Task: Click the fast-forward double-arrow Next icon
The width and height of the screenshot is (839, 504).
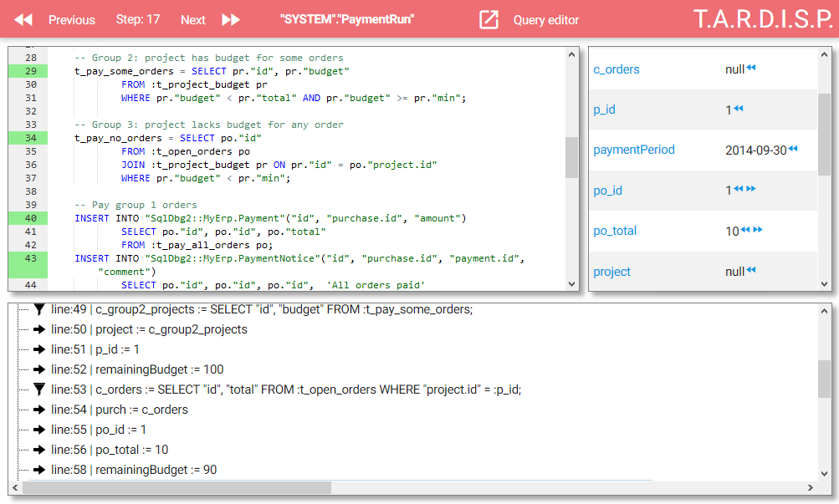Action: [231, 20]
